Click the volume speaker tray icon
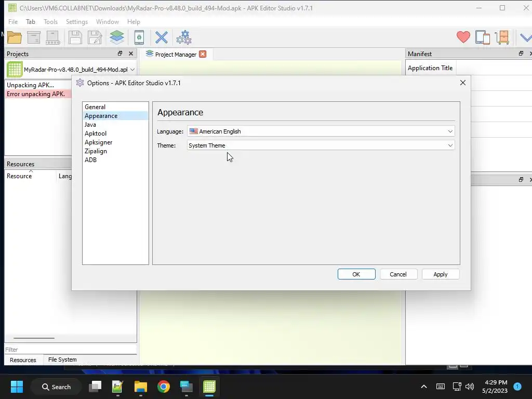532x399 pixels. pos(470,387)
